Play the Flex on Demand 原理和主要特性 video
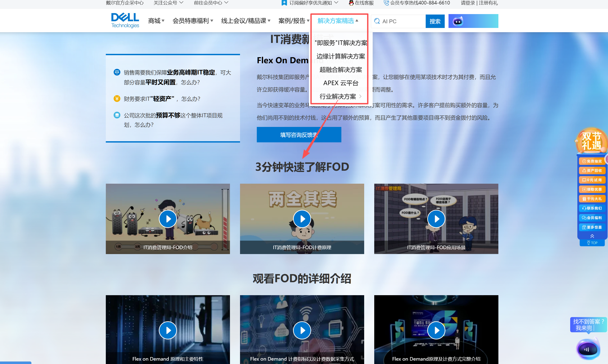This screenshot has height=364, width=608. tap(168, 330)
